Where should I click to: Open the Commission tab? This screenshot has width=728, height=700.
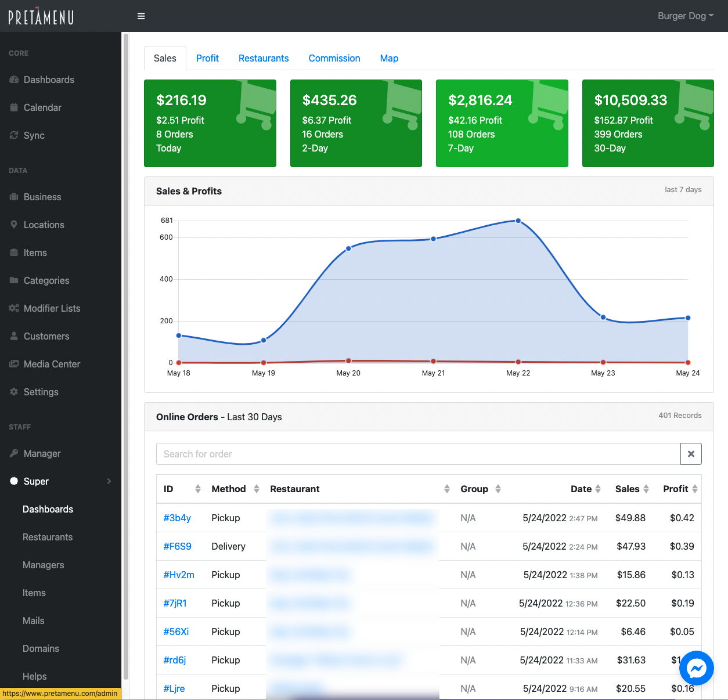[x=334, y=58]
